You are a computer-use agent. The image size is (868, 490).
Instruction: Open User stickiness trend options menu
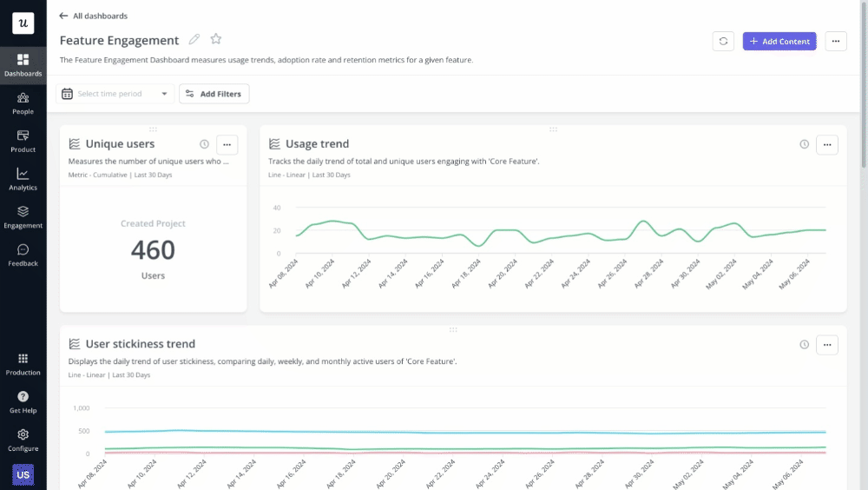827,345
